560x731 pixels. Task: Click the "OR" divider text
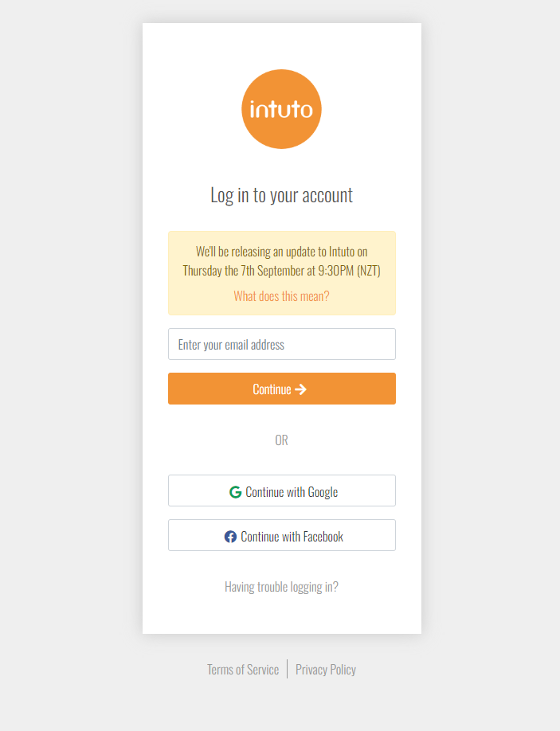(x=281, y=440)
